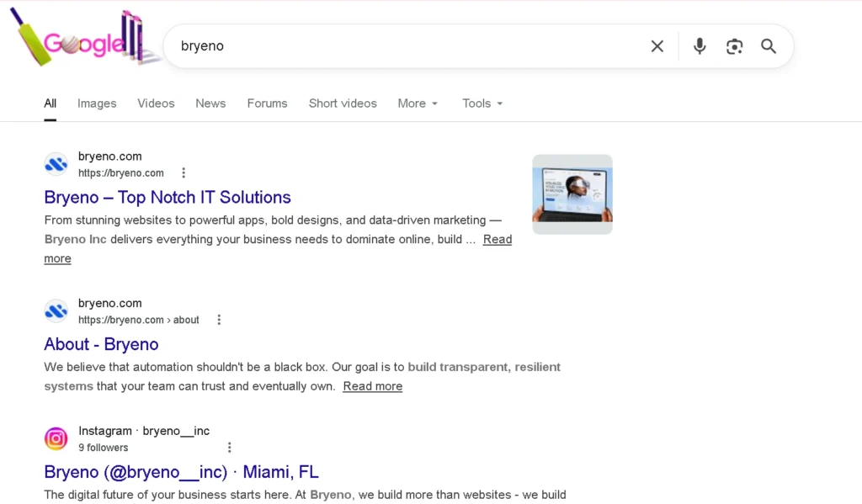
Task: Clear the search box text
Action: point(657,46)
